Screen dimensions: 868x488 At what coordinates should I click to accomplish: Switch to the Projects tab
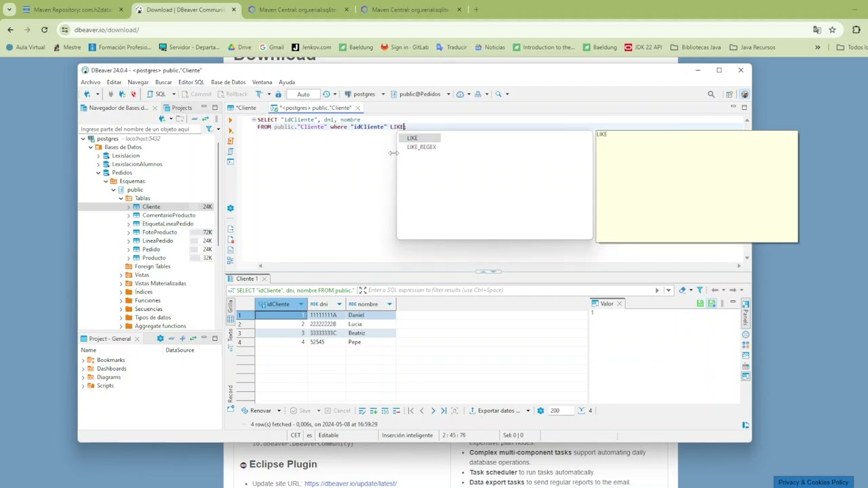pos(177,108)
